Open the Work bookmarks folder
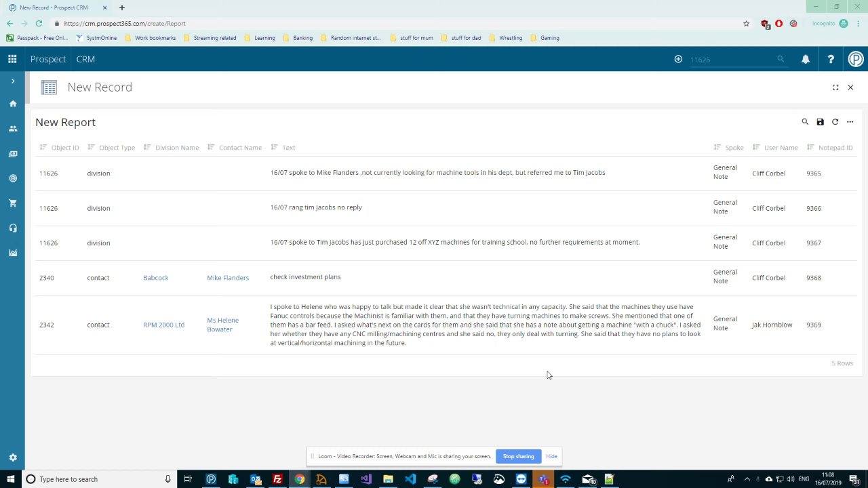The width and height of the screenshot is (868, 488). tap(150, 38)
